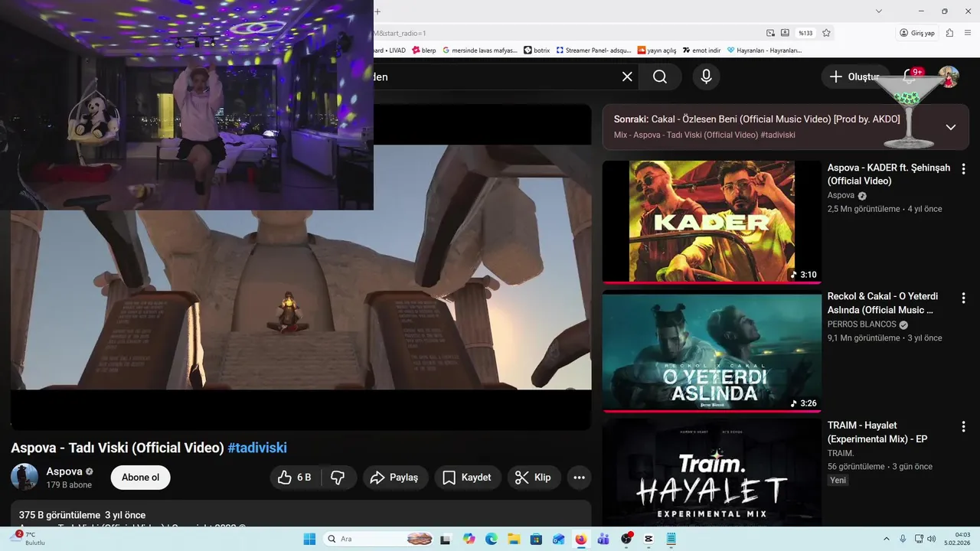Open the emot indir bookmark
This screenshot has width=980, height=551.
point(702,51)
